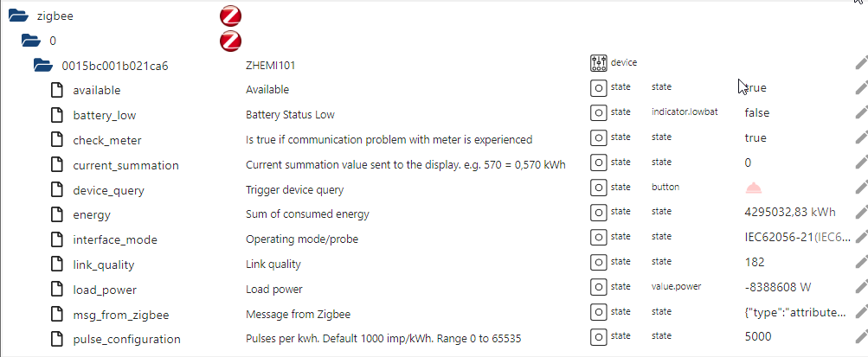This screenshot has width=868, height=357.
Task: Click the Zigbee logo on zigbee row
Action: point(230,16)
